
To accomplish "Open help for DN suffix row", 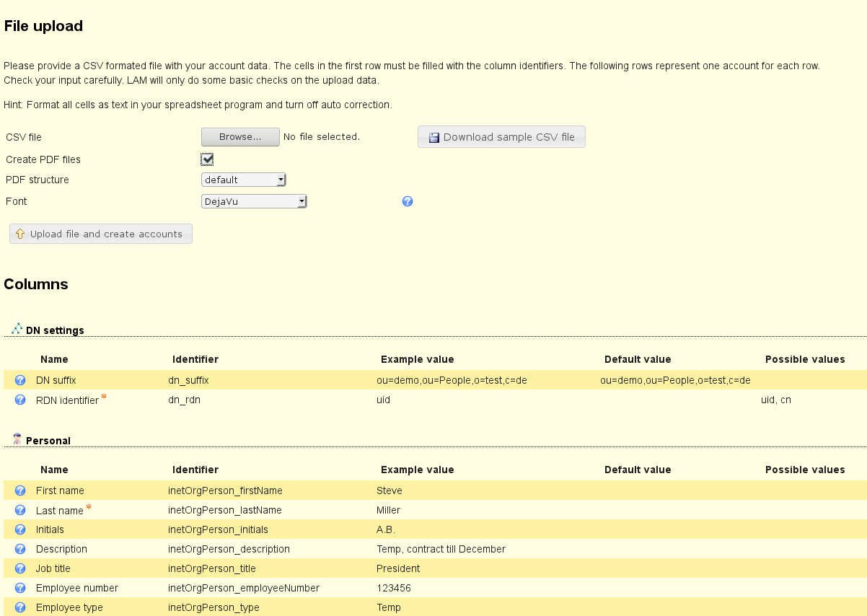I will coord(20,380).
